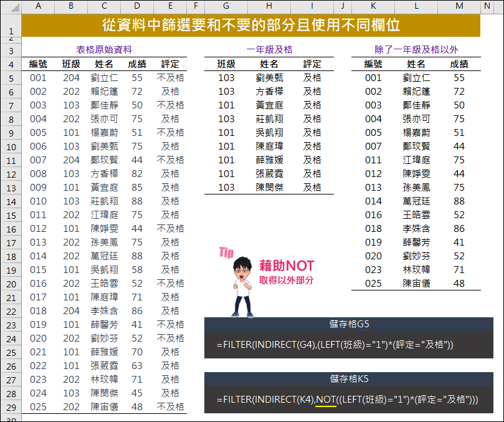Screen dimensions: 504x422
Task: Click the 藉助NOT tip text
Action: pyautogui.click(x=287, y=266)
